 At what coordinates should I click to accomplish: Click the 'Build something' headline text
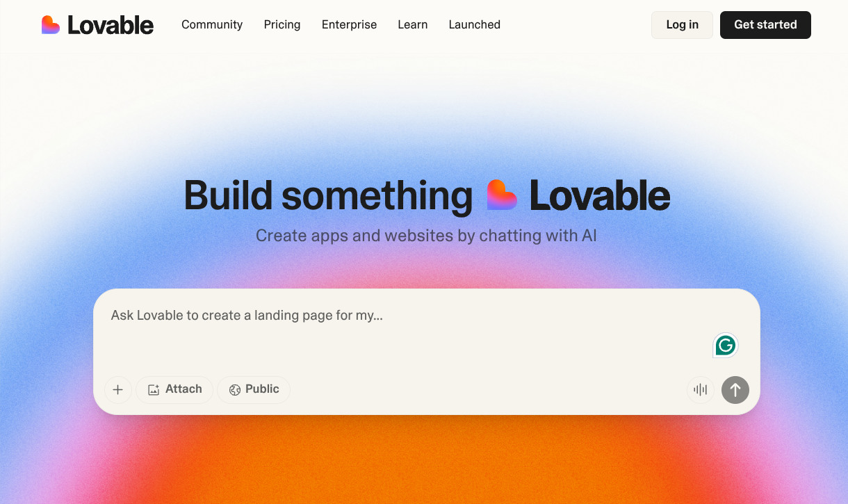coord(327,195)
